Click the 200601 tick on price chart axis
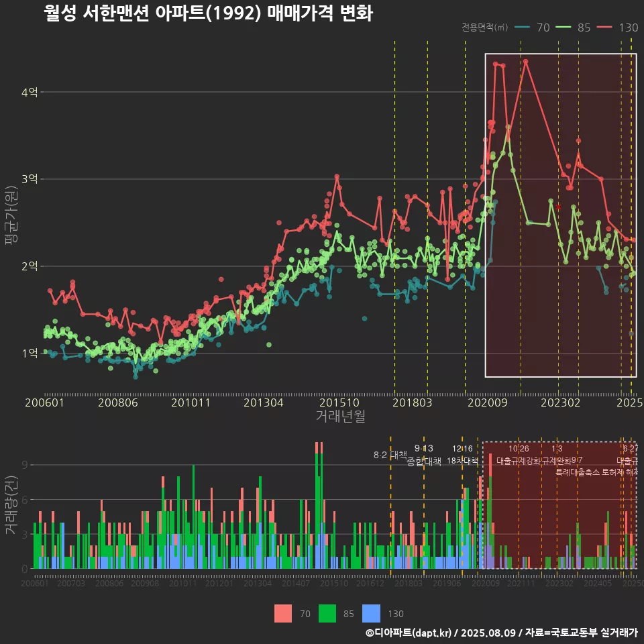The width and height of the screenshot is (644, 644). tap(44, 402)
